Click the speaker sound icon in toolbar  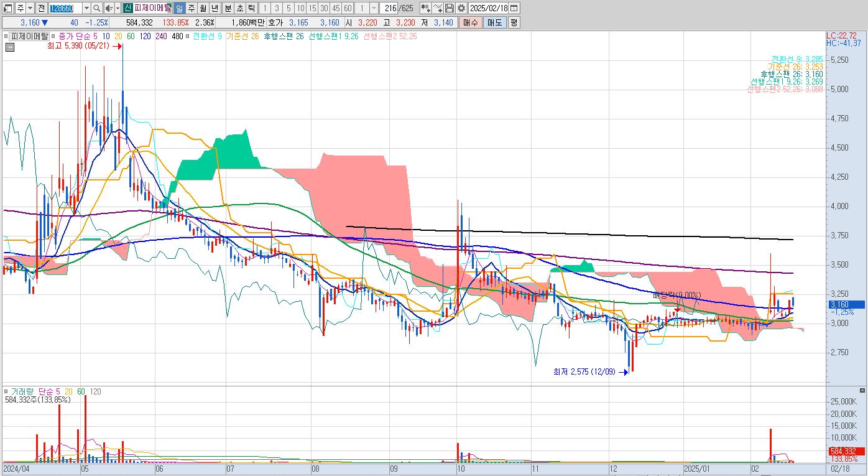pyautogui.click(x=109, y=8)
